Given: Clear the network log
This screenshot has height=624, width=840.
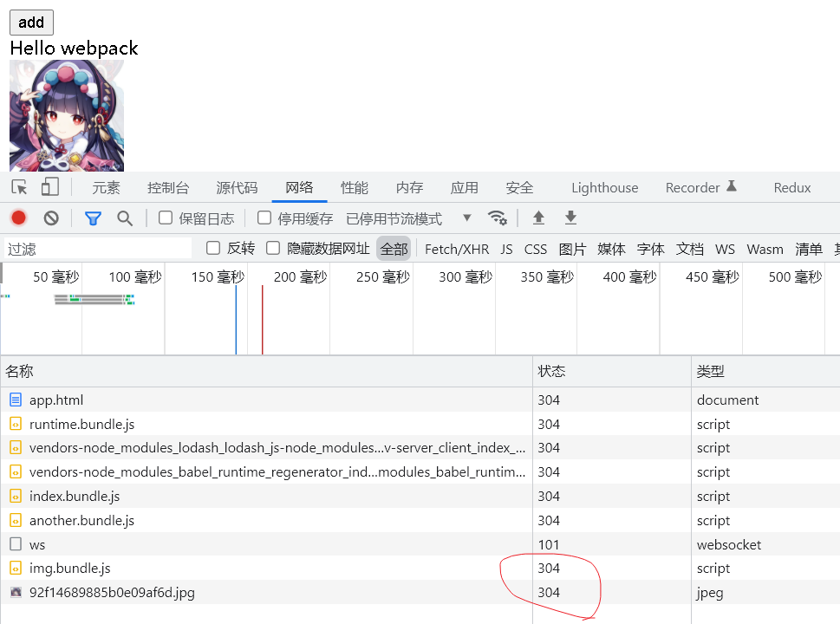Looking at the screenshot, I should coord(51,218).
